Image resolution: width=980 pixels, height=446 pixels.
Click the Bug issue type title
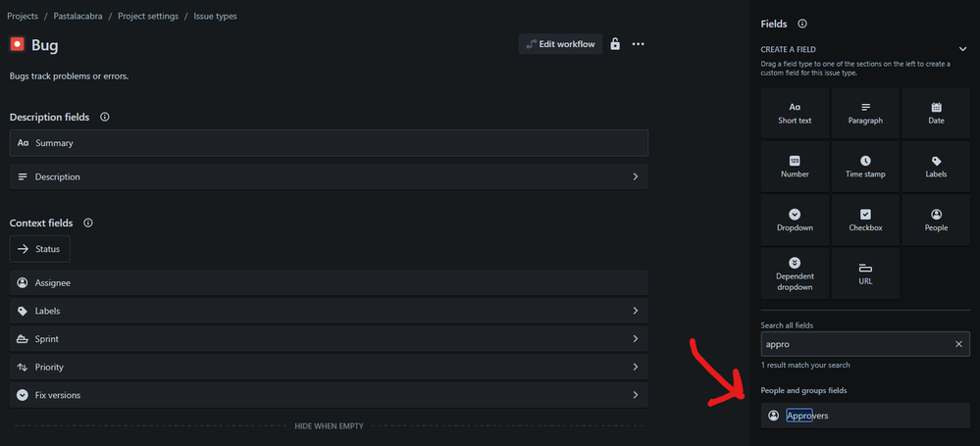click(x=45, y=45)
